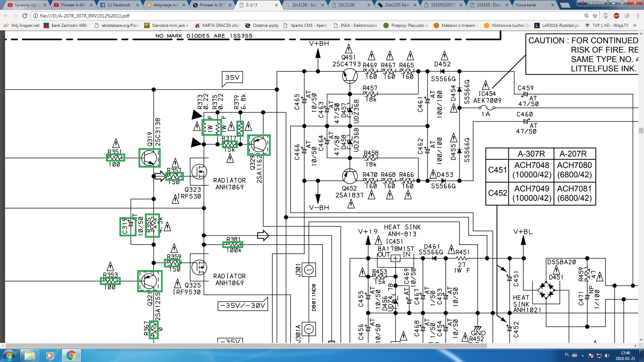
Task: Click 'HEAT SINK ANH-813' label in schematic
Action: click(402, 231)
